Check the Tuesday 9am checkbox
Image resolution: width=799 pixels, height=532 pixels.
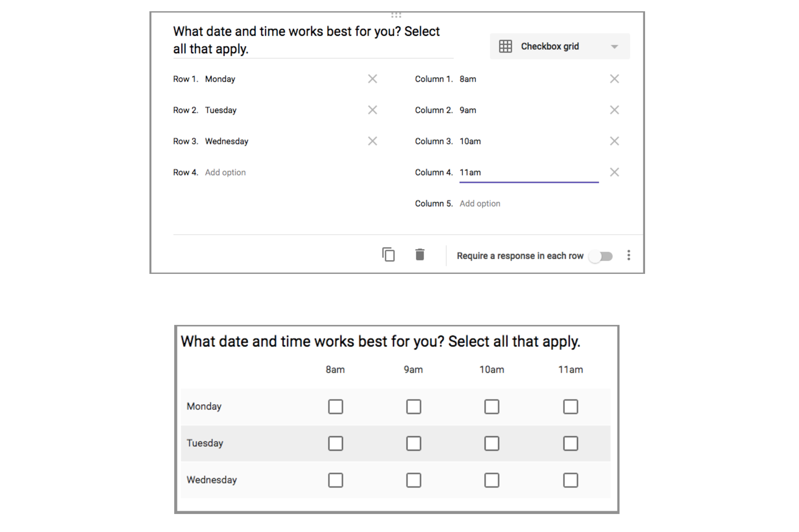[x=413, y=443]
